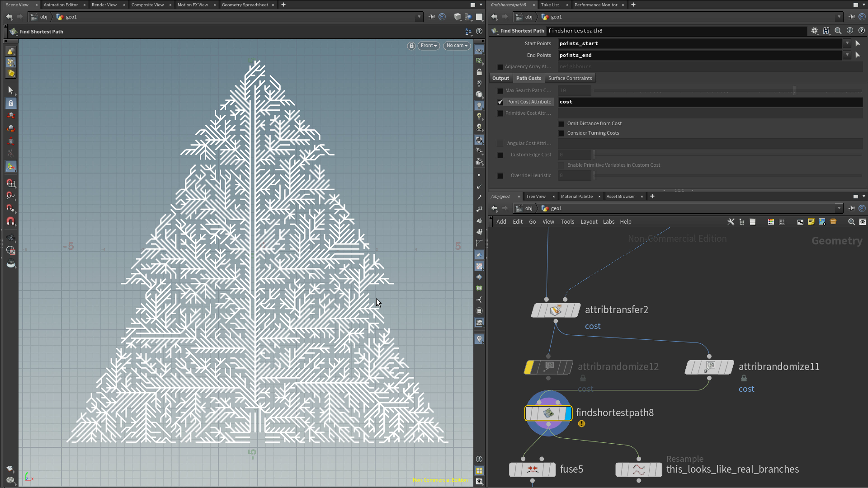Viewport: 868px width, 488px height.
Task: Toggle the secure selection padlock in viewport
Action: (411, 46)
